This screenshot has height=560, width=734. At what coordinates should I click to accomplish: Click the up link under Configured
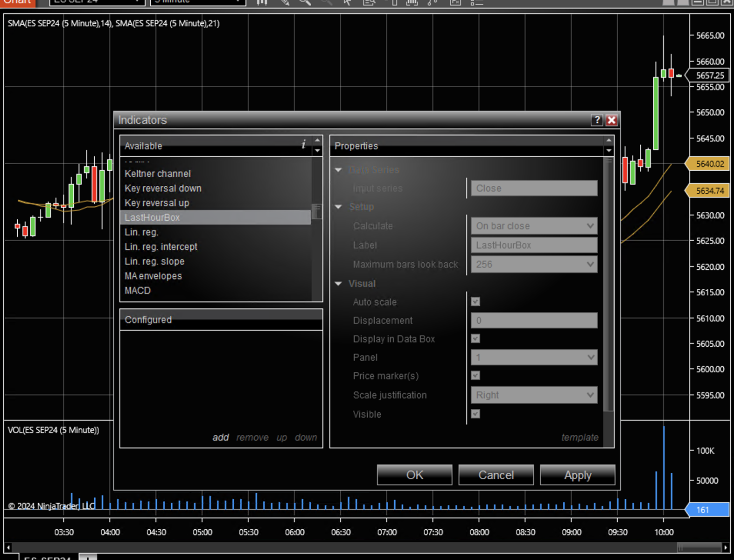pyautogui.click(x=282, y=438)
